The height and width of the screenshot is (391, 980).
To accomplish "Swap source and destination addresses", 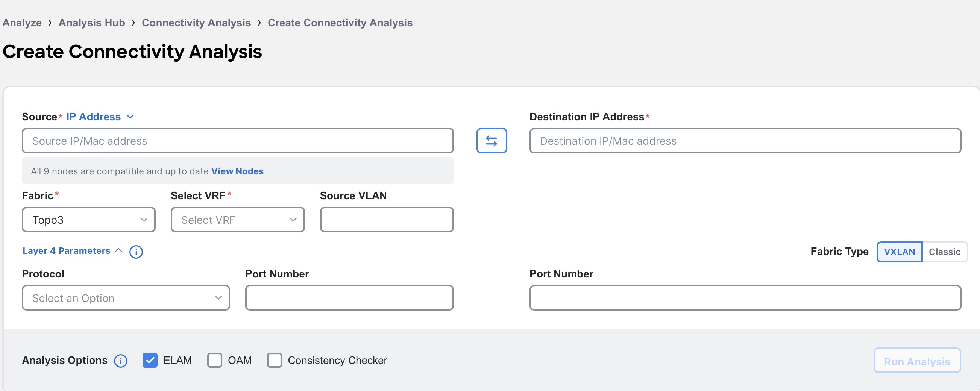I will (492, 141).
